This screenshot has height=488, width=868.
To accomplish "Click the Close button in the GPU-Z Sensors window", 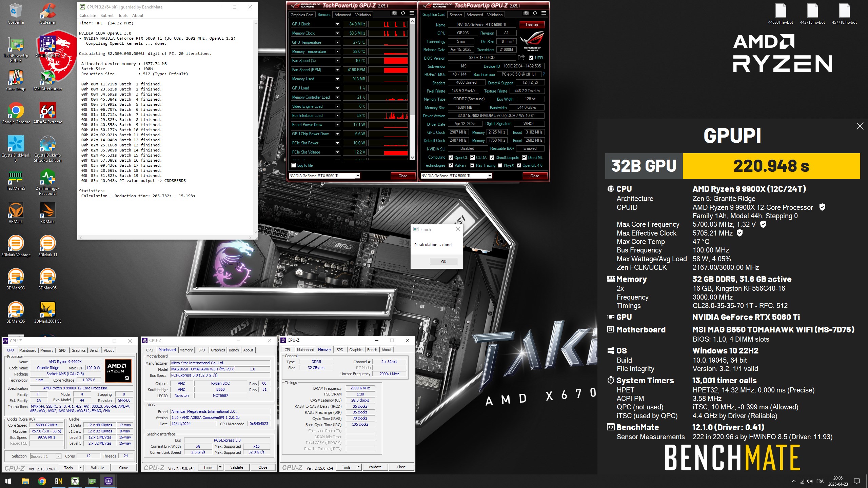I will (403, 176).
